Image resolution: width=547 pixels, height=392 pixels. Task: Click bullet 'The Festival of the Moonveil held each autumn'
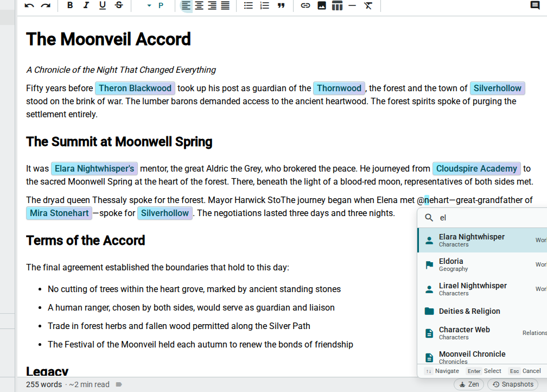pyautogui.click(x=201, y=345)
